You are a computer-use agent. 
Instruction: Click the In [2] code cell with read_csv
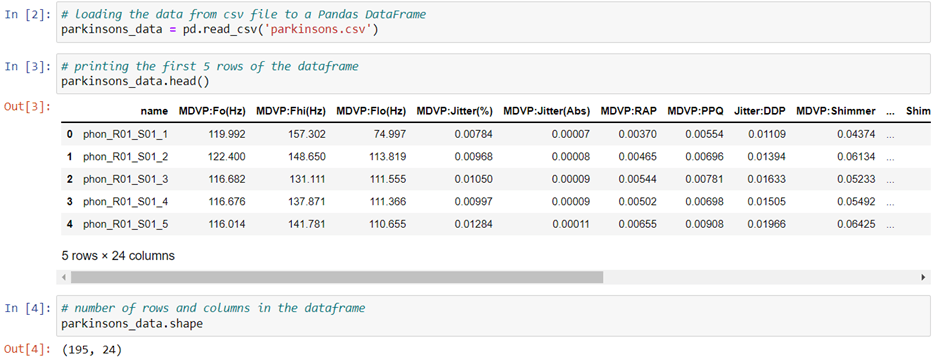tap(493, 22)
